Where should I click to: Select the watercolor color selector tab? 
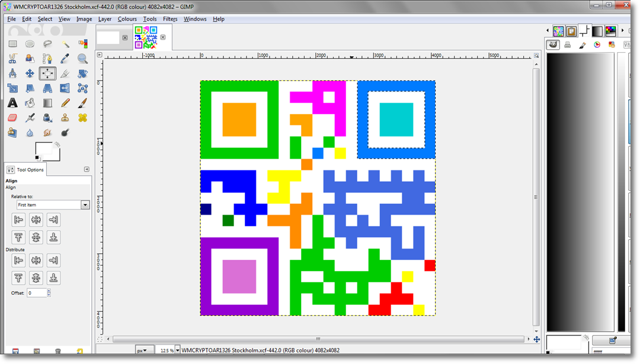(583, 45)
